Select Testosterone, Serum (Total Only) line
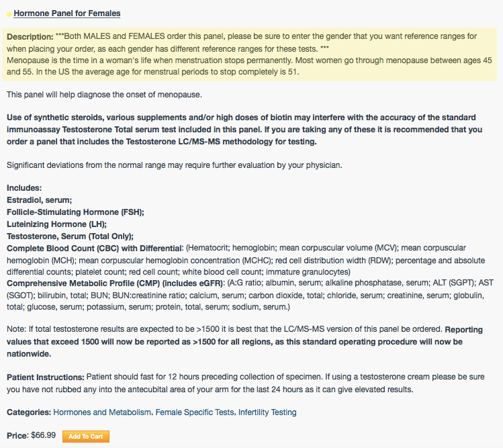The image size is (503, 448). 70,236
